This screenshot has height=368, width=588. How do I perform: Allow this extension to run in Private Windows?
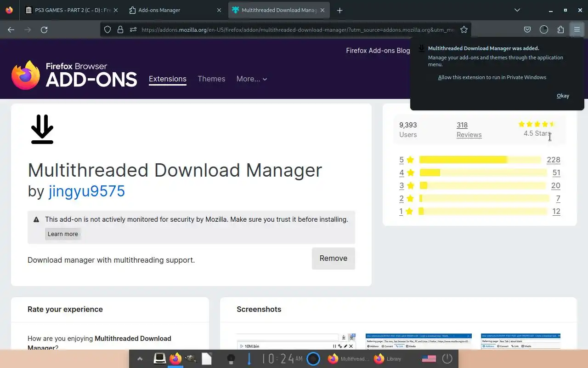492,77
